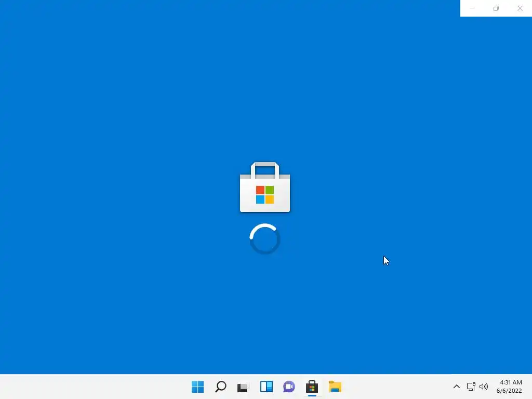Click the 6/6/2022 date text
532x399 pixels.
509,391
